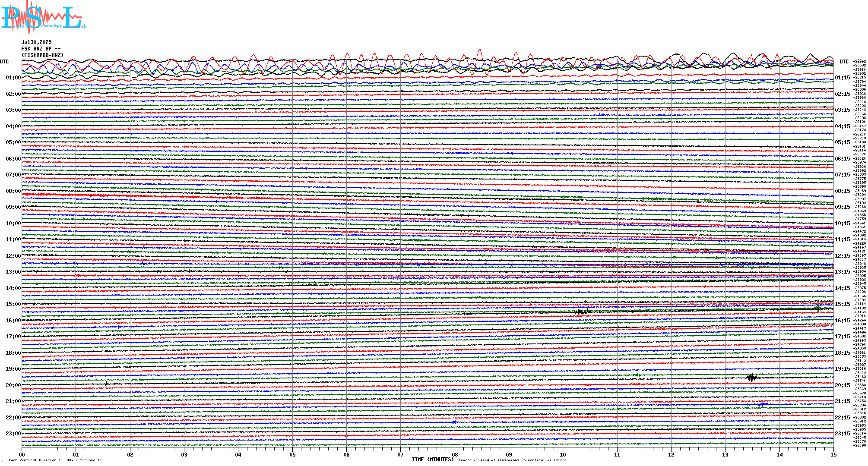Click minute tick '00' on the bottom axis
The height and width of the screenshot is (466, 868).
[x=22, y=454]
